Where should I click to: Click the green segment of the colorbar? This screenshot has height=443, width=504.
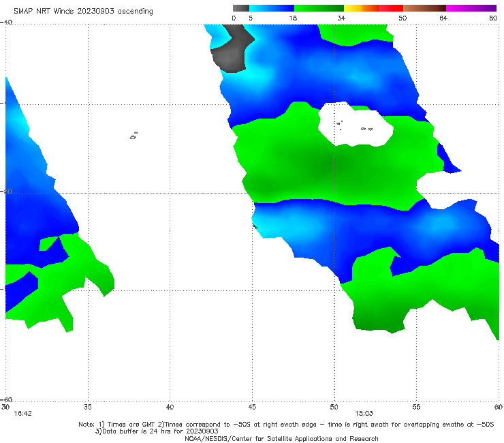(x=319, y=8)
